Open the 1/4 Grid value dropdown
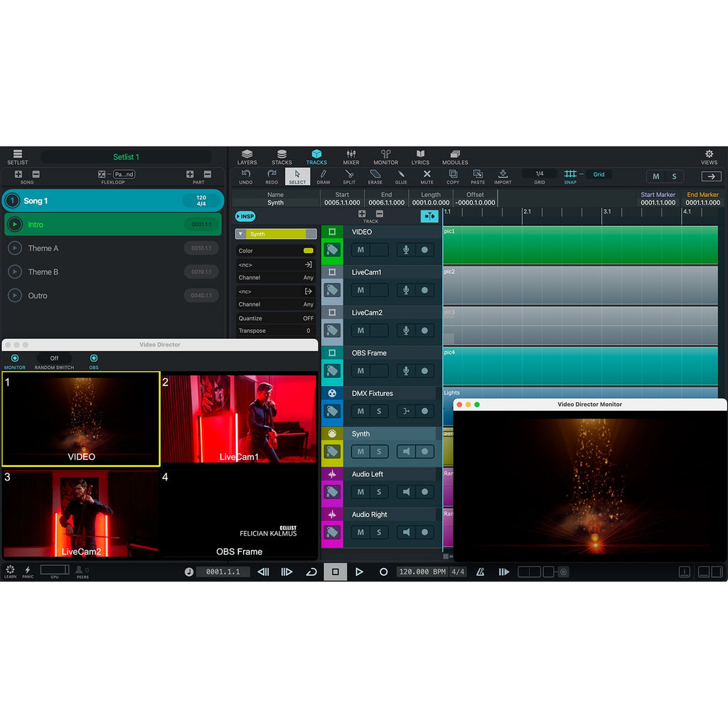Screen dimensions: 728x728 540,174
